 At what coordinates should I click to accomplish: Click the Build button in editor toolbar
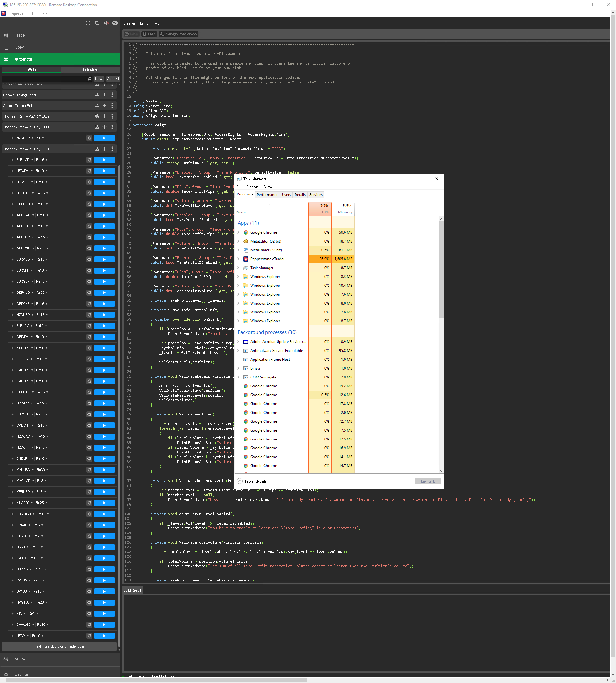(x=149, y=34)
